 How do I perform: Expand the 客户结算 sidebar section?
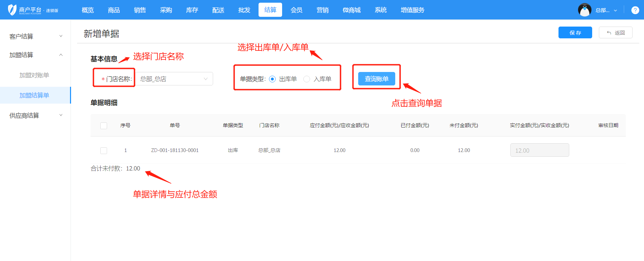[35, 36]
